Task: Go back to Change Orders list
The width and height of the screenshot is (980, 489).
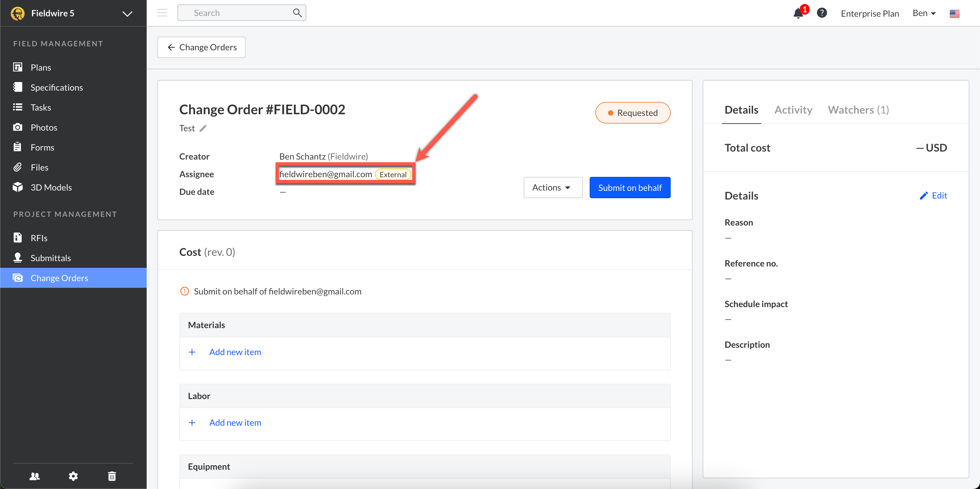Action: (201, 47)
